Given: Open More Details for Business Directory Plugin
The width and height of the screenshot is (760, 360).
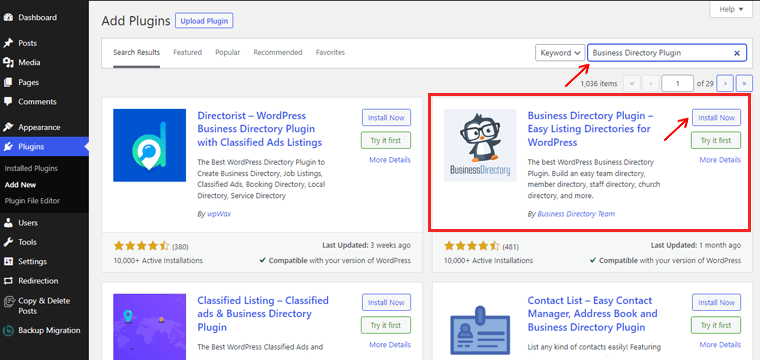Looking at the screenshot, I should [x=720, y=160].
